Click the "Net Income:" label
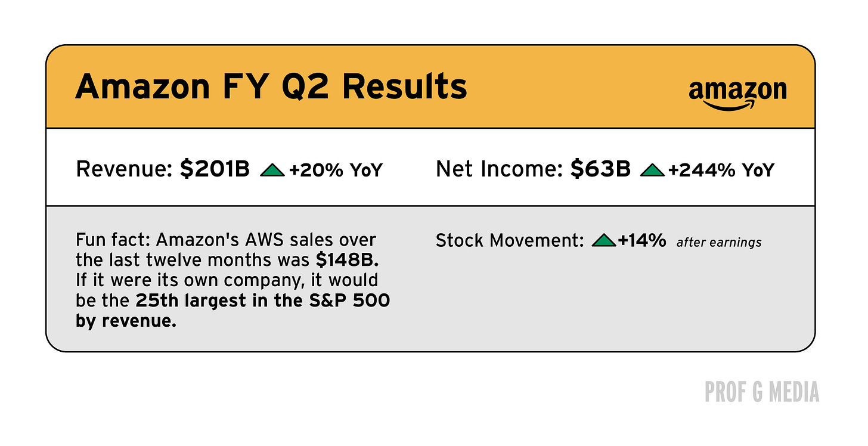 [x=500, y=170]
